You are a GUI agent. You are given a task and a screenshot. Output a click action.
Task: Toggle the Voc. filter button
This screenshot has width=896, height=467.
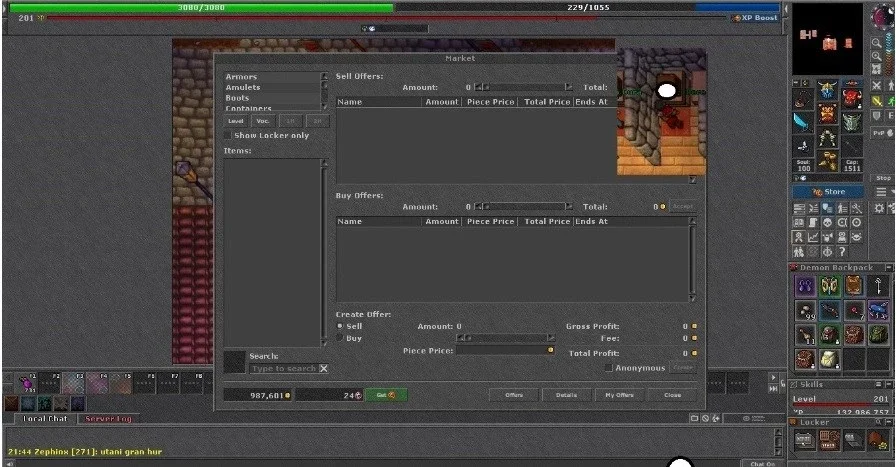coord(263,121)
